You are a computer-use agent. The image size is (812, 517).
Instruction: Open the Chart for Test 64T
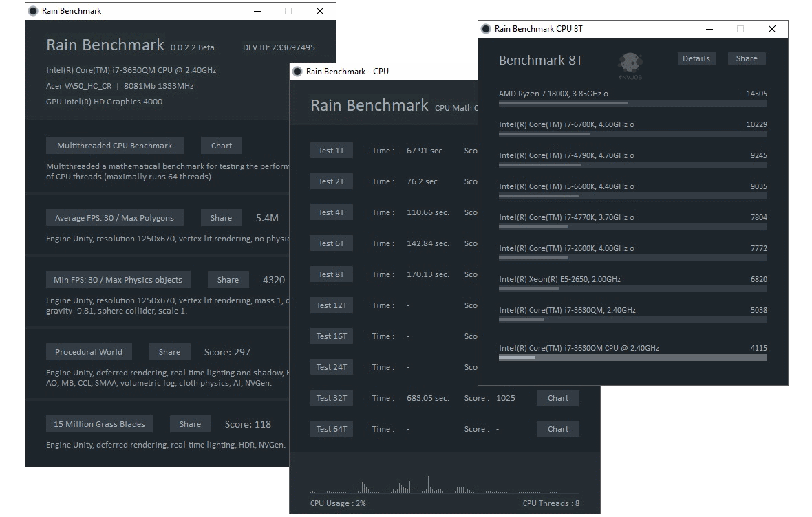(557, 428)
